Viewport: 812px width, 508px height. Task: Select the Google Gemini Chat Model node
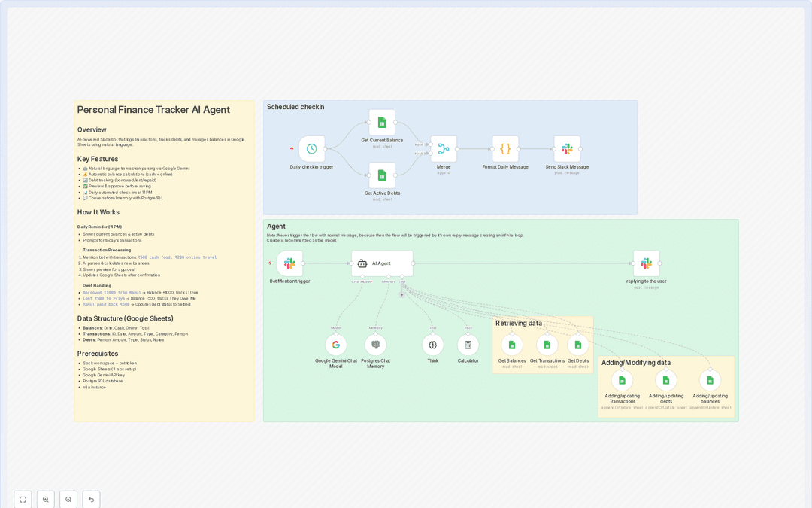pos(335,345)
